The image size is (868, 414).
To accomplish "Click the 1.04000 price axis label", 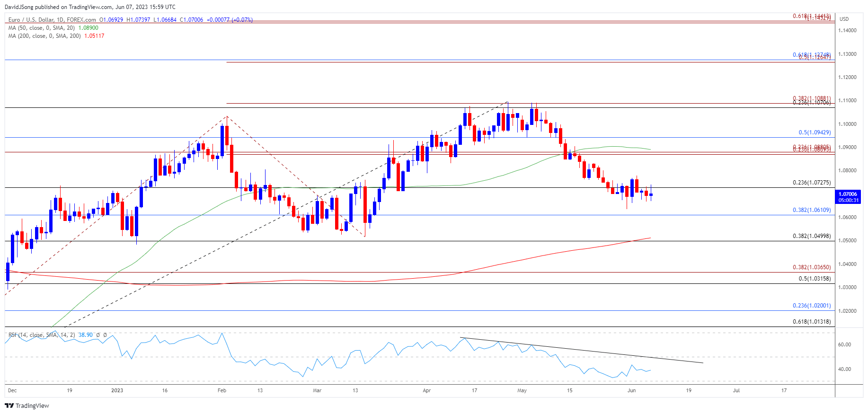I will [847, 264].
